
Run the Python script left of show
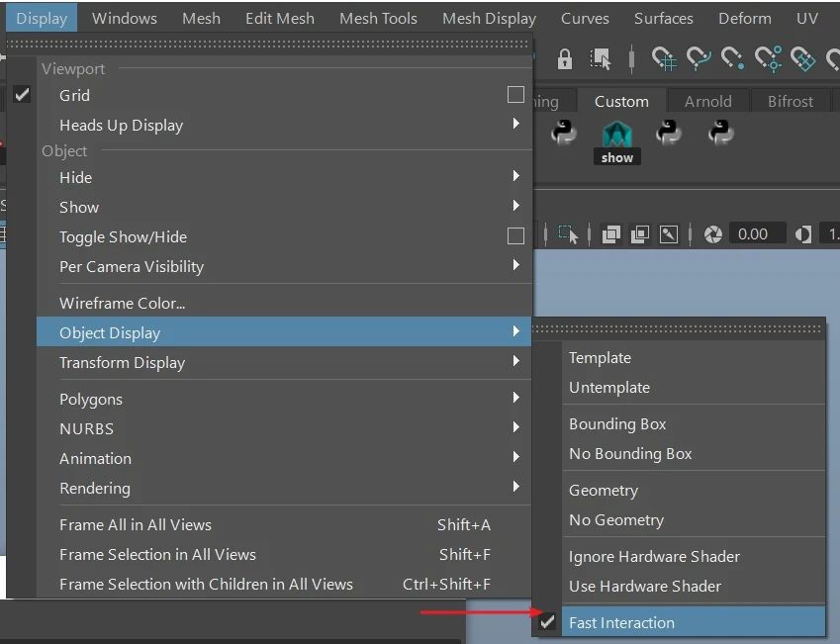[564, 133]
